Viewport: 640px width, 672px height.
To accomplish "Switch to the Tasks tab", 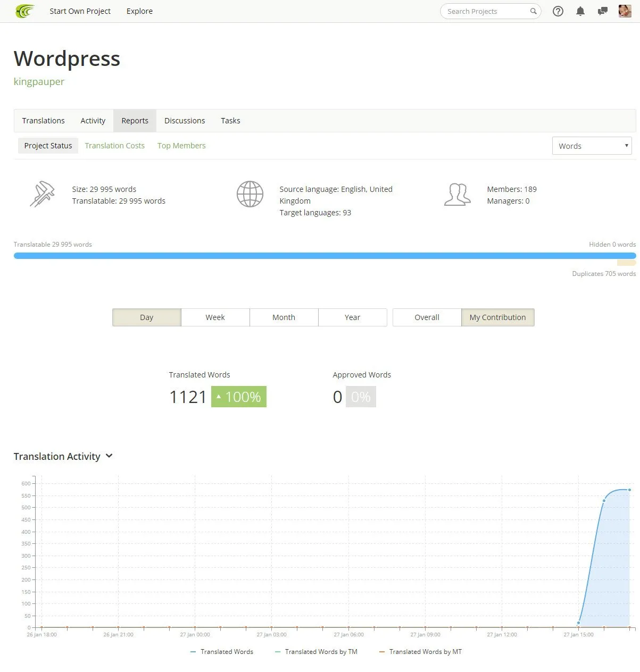I will (x=230, y=121).
